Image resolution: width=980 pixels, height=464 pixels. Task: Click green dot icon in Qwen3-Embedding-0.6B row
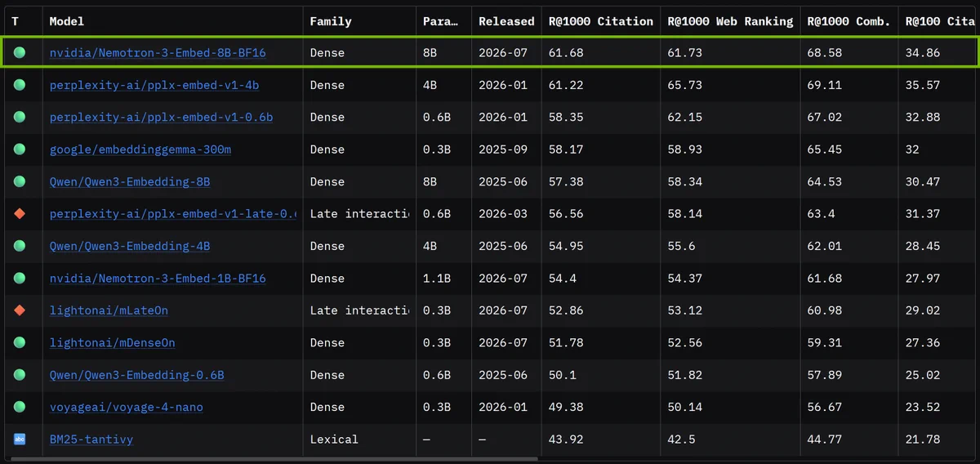point(20,375)
